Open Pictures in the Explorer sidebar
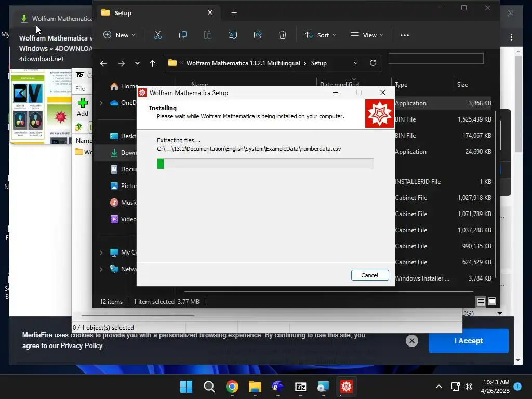532x399 pixels. coord(124,186)
